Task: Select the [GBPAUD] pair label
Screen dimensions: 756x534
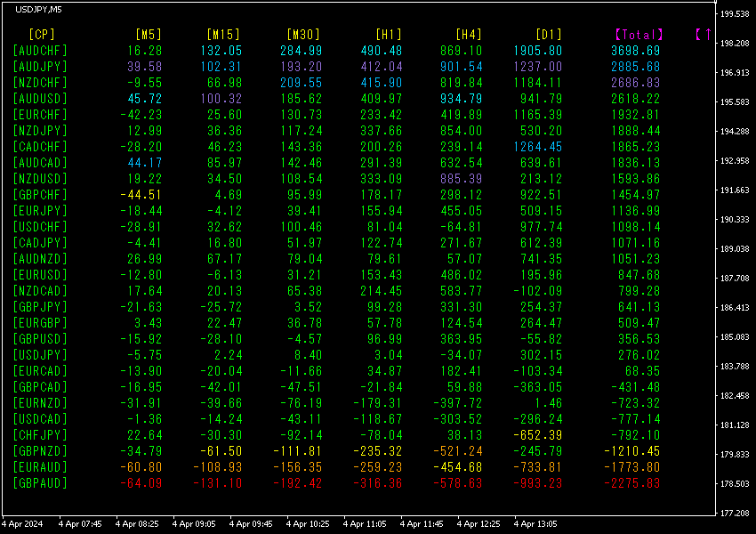Action: point(40,483)
